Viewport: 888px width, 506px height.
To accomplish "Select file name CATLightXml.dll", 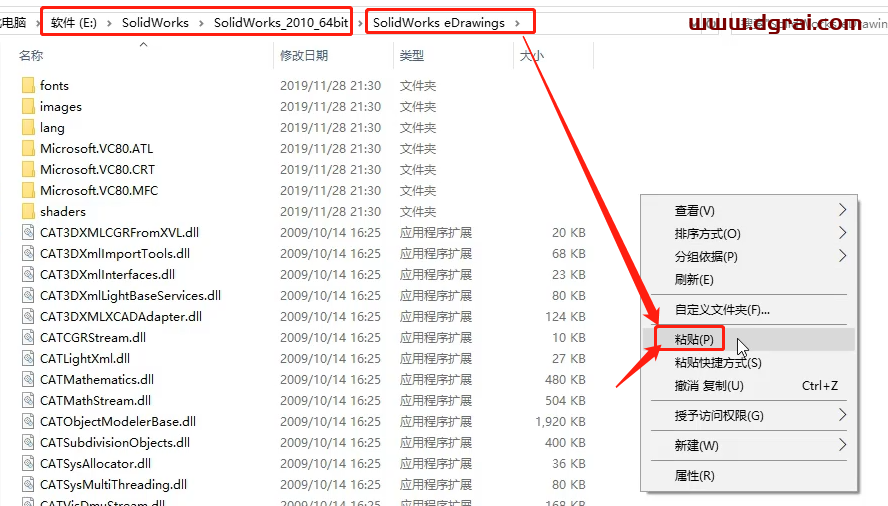I will pyautogui.click(x=85, y=358).
